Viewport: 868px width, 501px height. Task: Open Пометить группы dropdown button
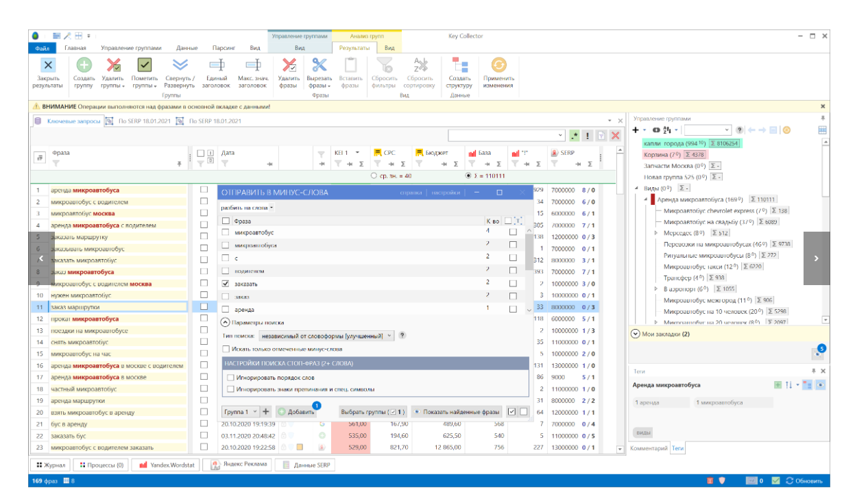pos(144,74)
